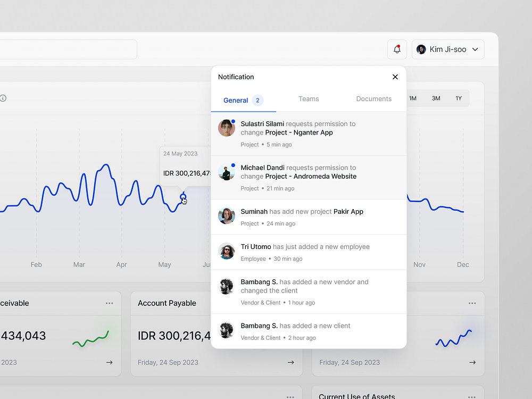Select the 1Y time range
The image size is (532, 399).
tap(459, 98)
